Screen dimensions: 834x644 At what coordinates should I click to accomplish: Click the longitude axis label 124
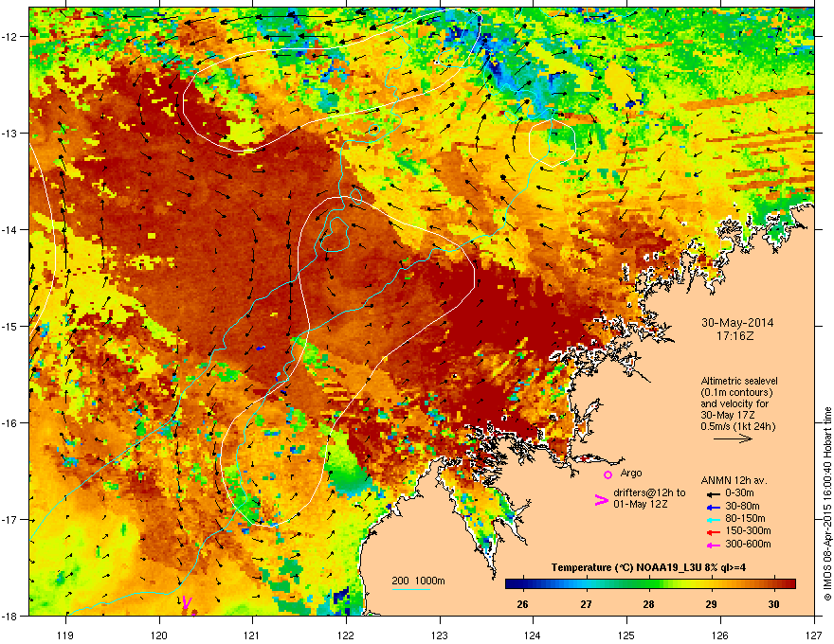[533, 635]
